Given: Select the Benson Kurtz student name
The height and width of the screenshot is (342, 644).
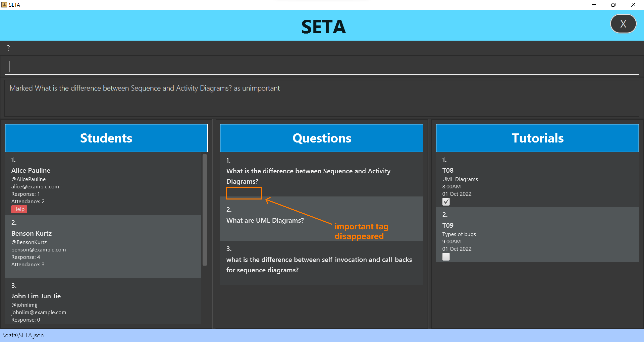Looking at the screenshot, I should pos(32,233).
